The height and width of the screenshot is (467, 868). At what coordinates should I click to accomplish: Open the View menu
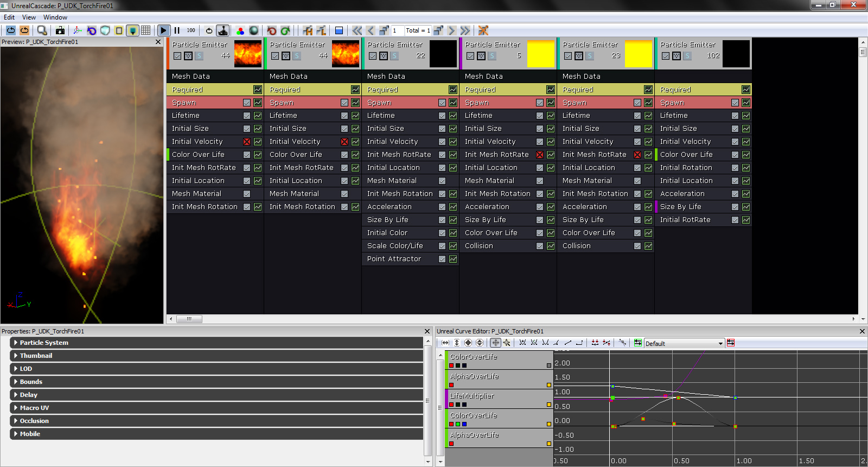[x=29, y=17]
